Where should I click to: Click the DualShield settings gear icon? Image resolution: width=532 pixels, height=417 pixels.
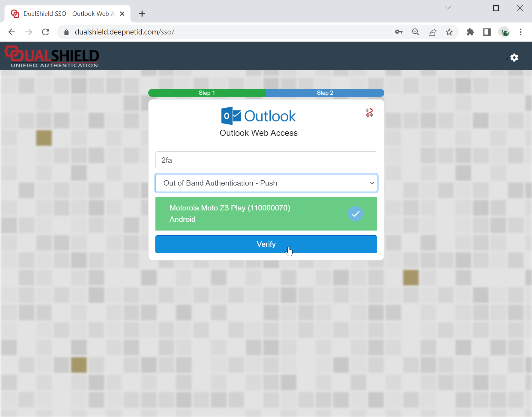coord(514,58)
